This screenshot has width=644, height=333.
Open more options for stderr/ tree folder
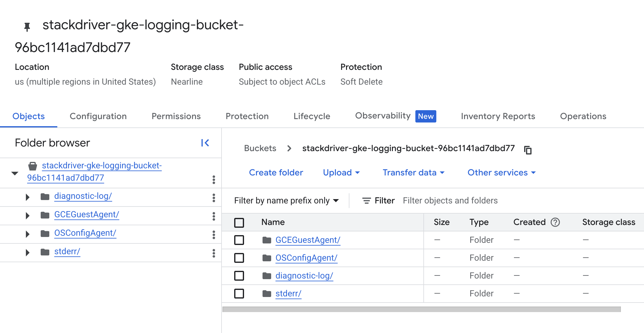click(214, 253)
